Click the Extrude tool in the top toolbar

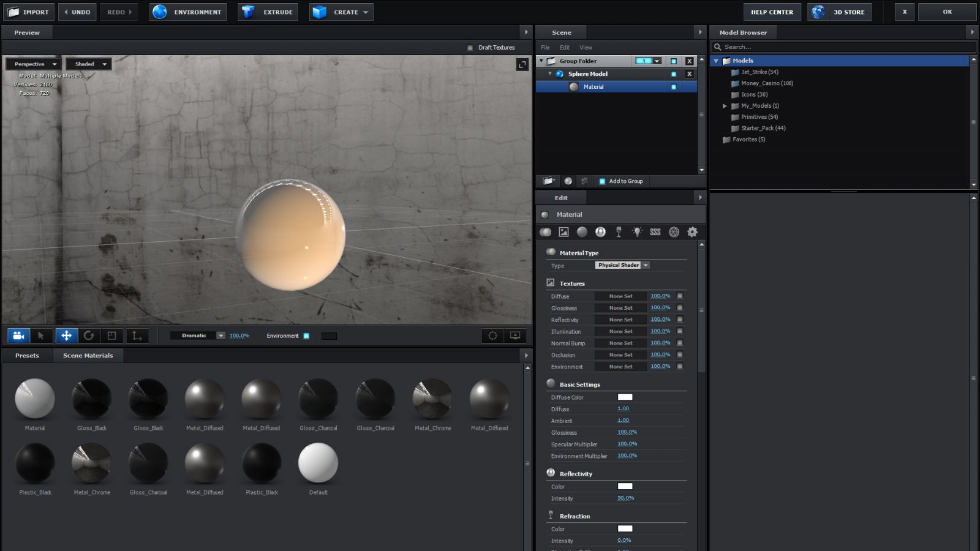[268, 12]
